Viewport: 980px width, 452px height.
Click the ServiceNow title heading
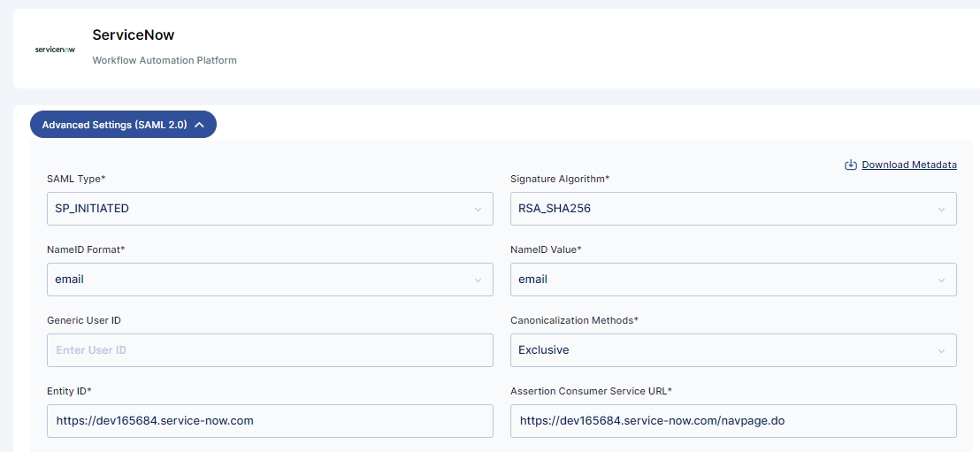(134, 35)
